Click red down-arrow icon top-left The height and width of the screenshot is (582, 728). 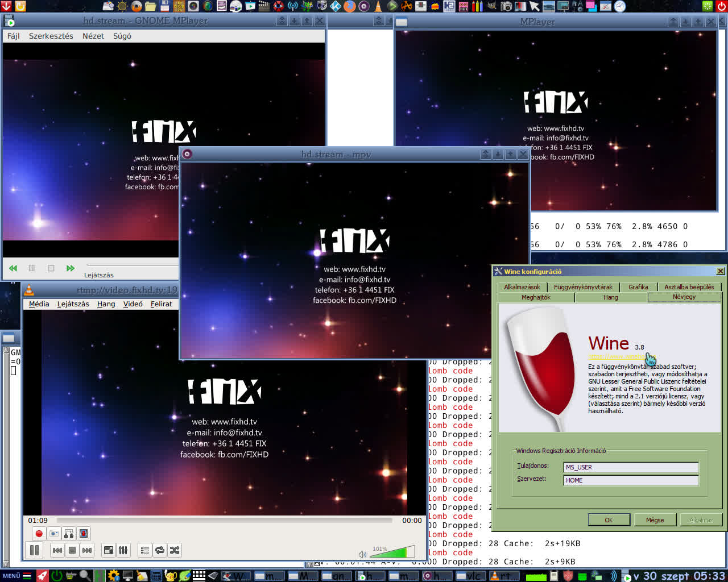tap(6, 6)
